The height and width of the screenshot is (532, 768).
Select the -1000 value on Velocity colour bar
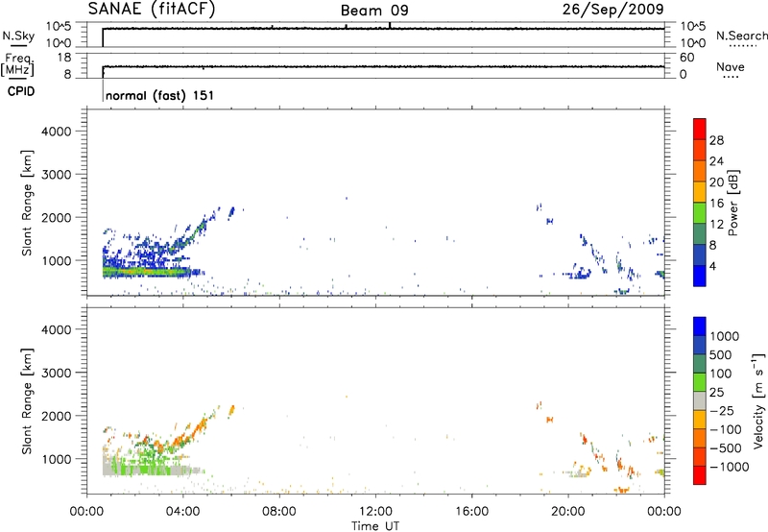[x=729, y=467]
